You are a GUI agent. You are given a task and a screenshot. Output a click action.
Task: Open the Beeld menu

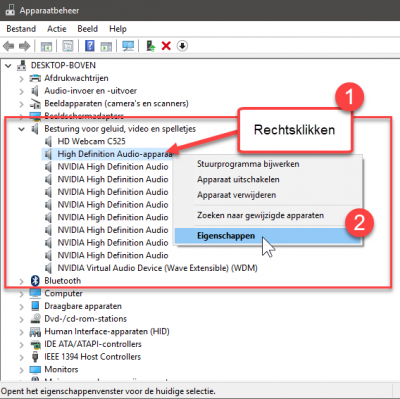pos(87,29)
